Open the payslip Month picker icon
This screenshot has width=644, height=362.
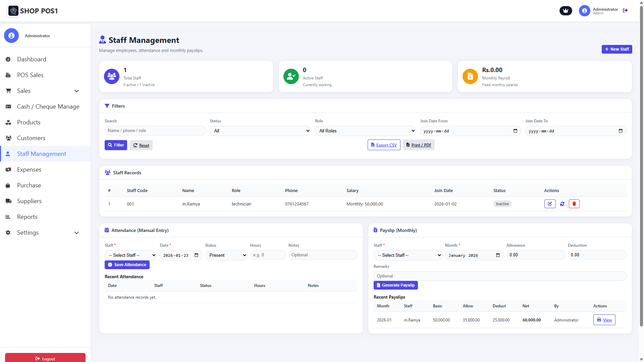click(x=498, y=255)
